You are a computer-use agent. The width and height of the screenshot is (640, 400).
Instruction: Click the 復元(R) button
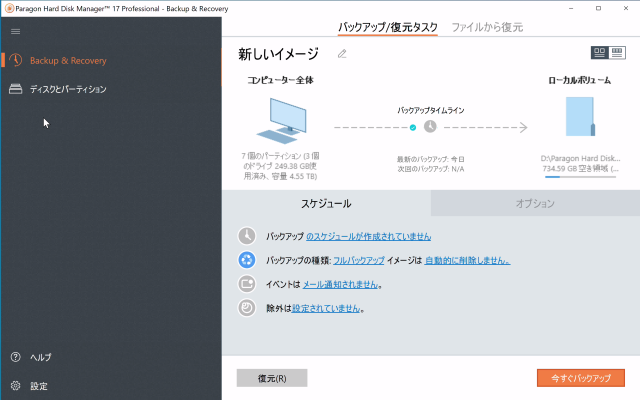coord(272,378)
